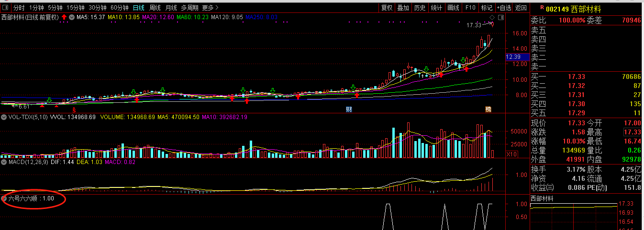The width and height of the screenshot is (644, 230).
Task: Click the diamond icon above the price axis
Action: (491, 18)
